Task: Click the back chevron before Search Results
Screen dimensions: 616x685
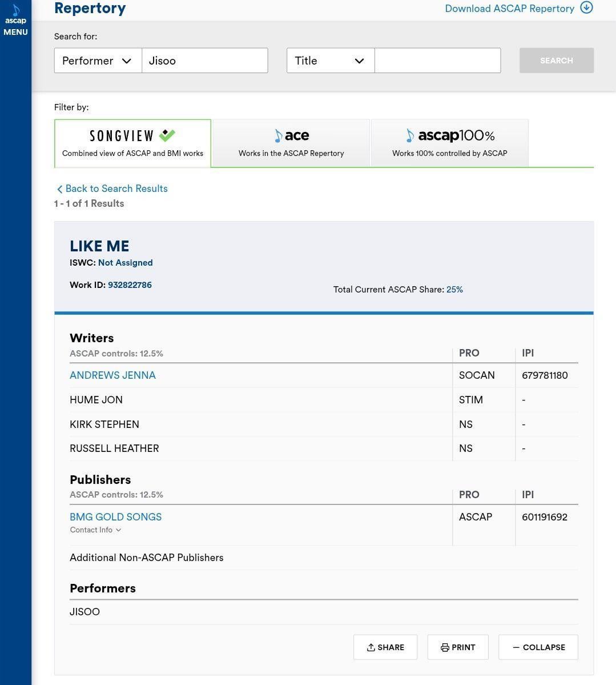Action: 60,189
